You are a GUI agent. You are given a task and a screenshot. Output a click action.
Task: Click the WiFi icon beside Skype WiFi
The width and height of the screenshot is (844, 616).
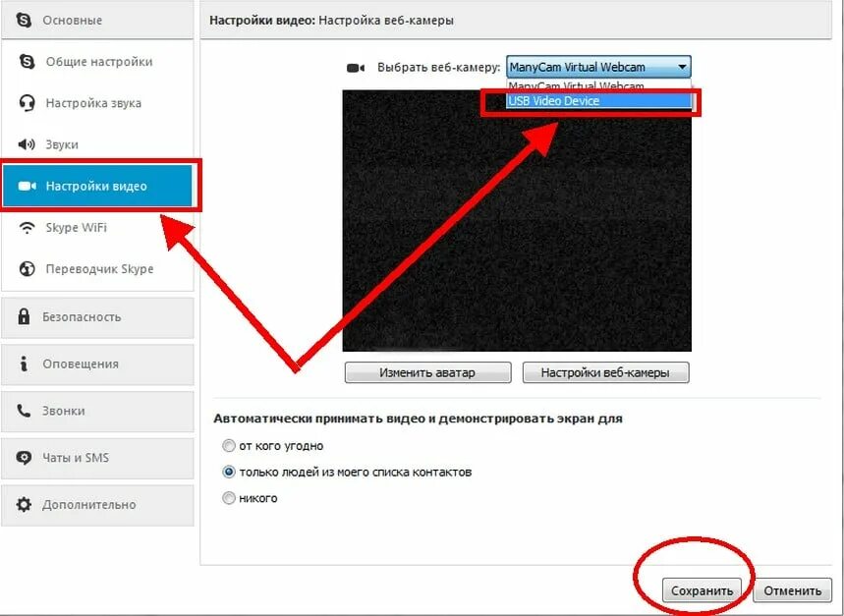[27, 228]
